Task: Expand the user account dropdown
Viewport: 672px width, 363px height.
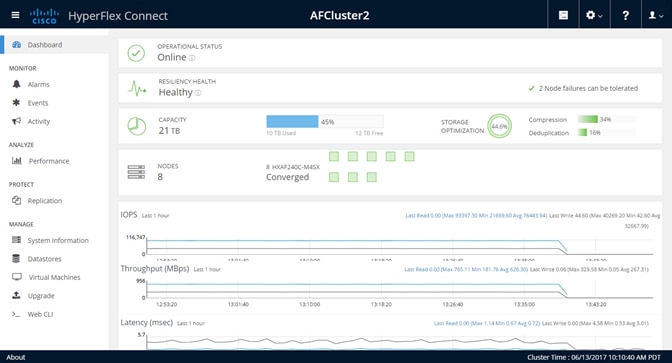Action: point(656,15)
